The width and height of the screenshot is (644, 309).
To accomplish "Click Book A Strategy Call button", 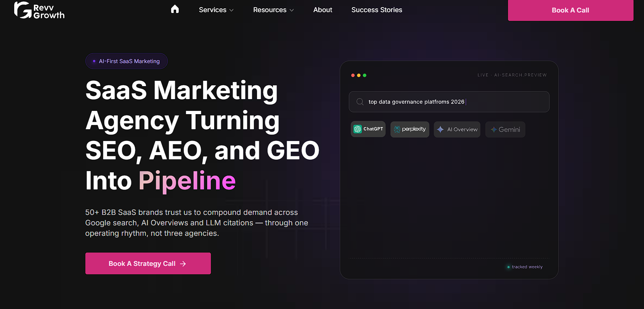I will (x=148, y=263).
